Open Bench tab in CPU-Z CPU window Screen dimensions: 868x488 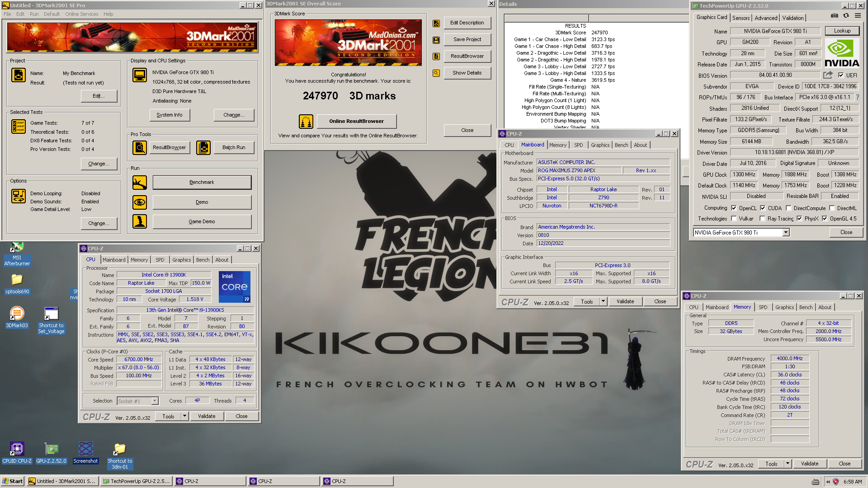203,260
